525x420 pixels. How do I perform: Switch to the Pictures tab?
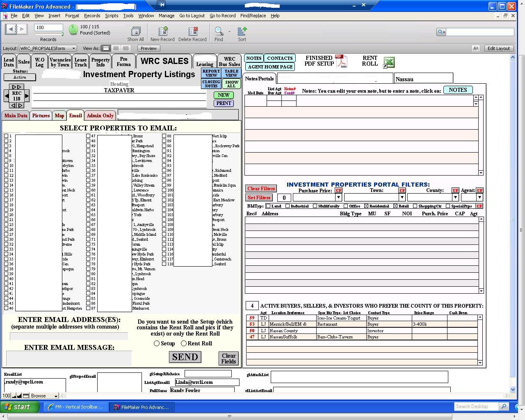point(41,116)
